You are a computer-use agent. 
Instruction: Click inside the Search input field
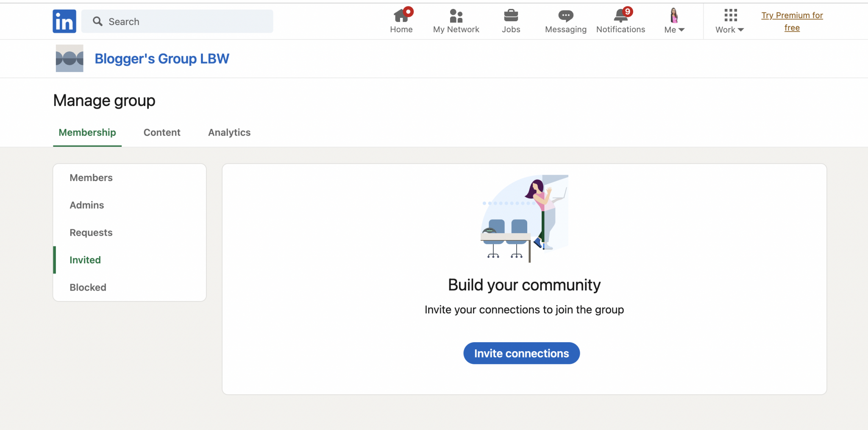pos(170,21)
